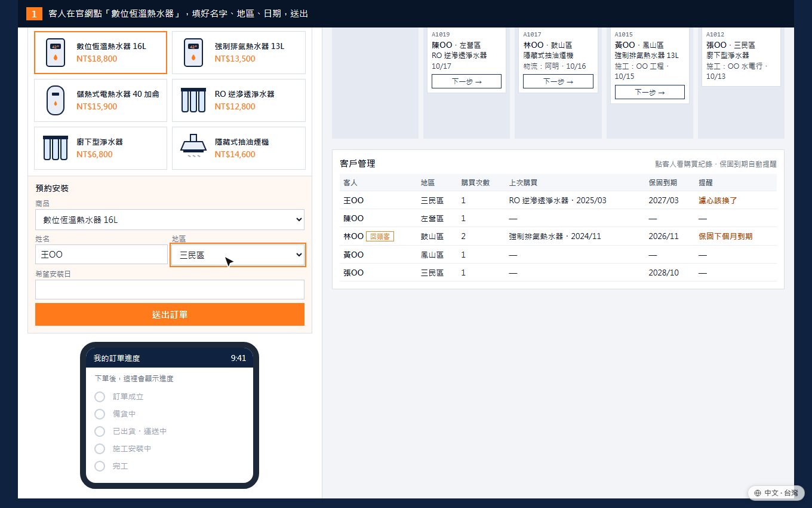Viewport: 812px width, 508px height.
Task: Click the 回頭客 returning customer badge
Action: (x=380, y=237)
